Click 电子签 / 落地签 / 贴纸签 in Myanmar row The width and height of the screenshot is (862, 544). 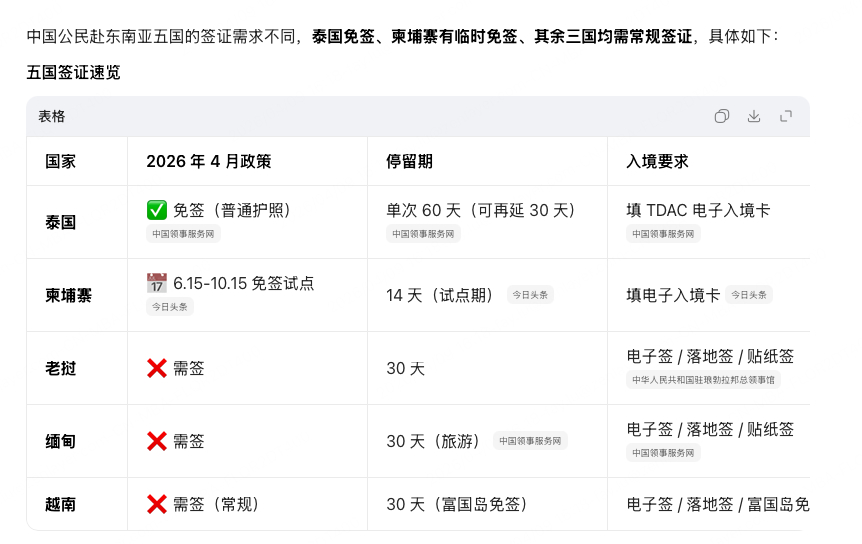[710, 429]
